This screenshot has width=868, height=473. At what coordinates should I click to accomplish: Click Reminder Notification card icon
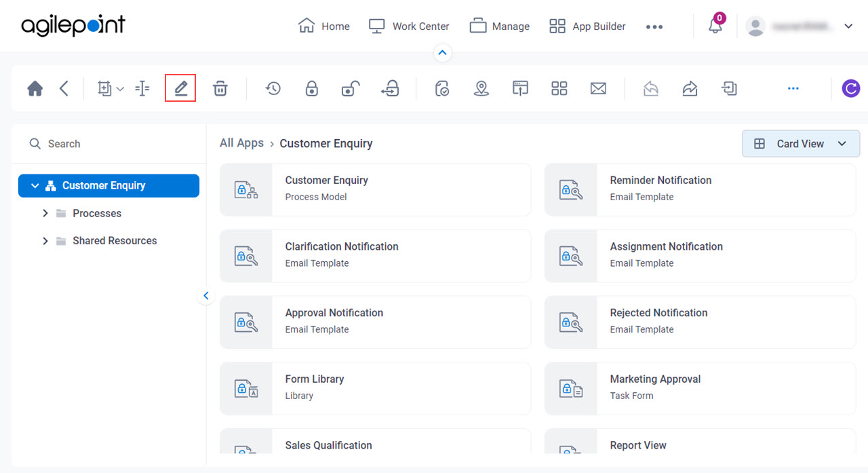(571, 190)
